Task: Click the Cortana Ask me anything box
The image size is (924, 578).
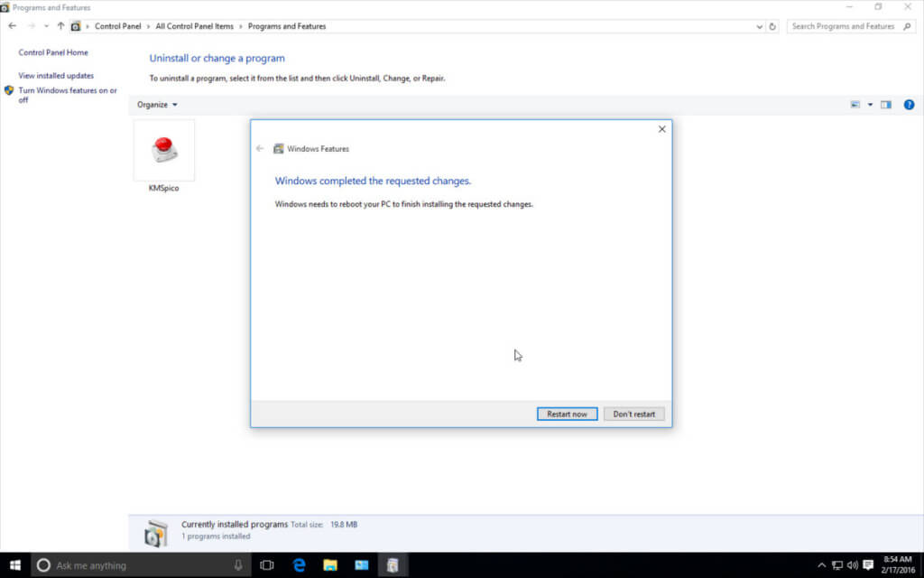Action: 140,565
